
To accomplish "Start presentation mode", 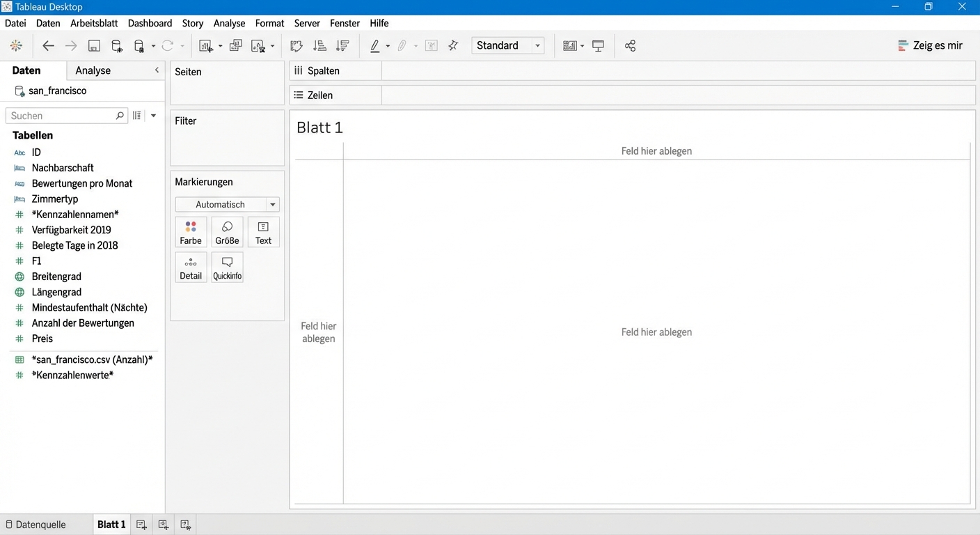I will (598, 46).
